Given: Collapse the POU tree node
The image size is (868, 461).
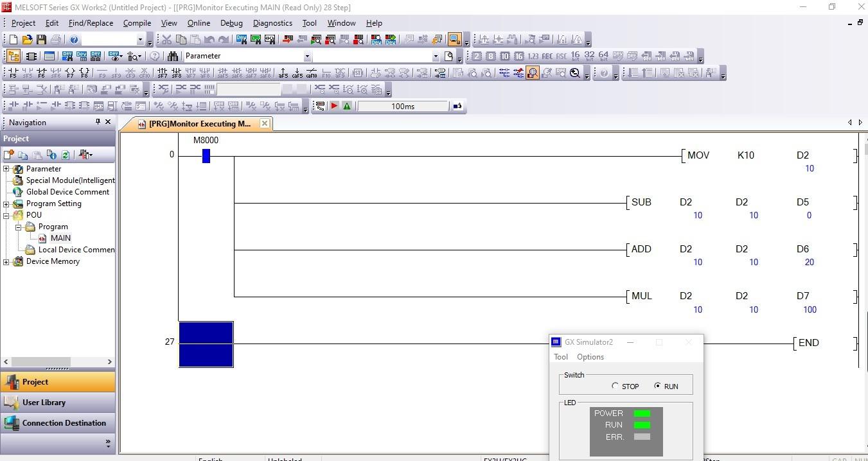Looking at the screenshot, I should coord(6,215).
